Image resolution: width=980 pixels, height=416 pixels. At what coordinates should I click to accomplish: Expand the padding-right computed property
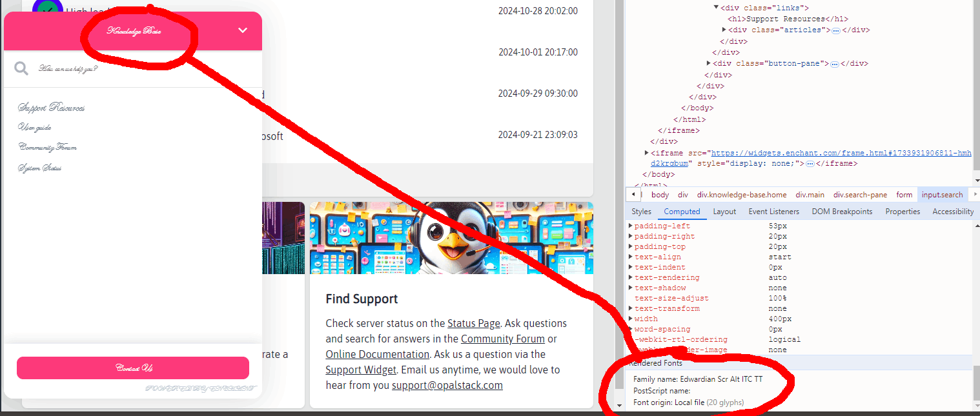coord(631,236)
